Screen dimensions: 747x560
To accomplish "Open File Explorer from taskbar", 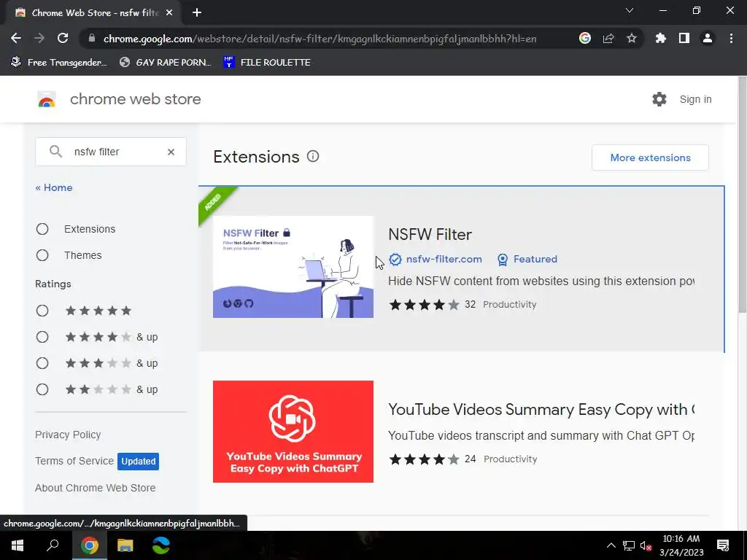I will coord(125,545).
